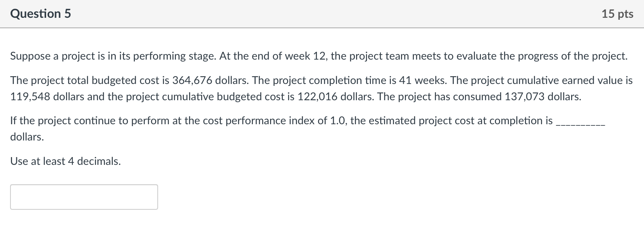Select the Question 5 heading
Screen dimensions: 644x226
coord(40,14)
